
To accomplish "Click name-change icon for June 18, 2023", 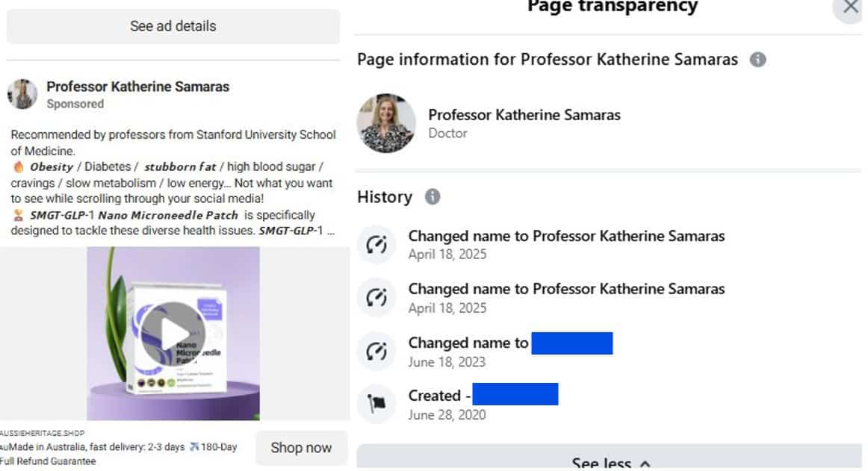I will pos(376,352).
